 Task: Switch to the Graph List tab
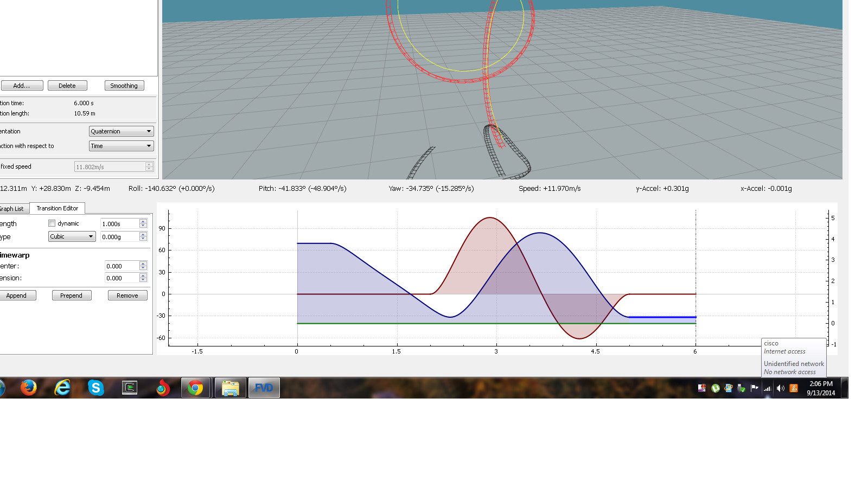(12, 209)
